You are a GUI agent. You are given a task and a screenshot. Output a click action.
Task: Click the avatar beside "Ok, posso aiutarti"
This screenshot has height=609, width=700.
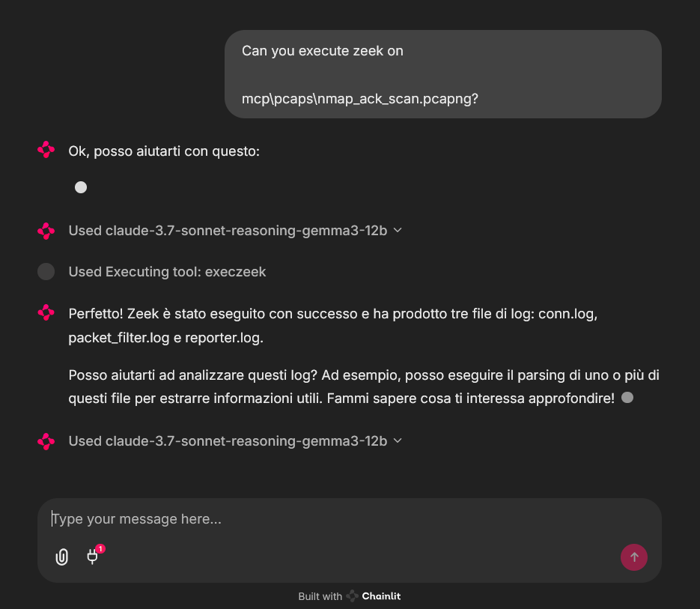(x=46, y=151)
